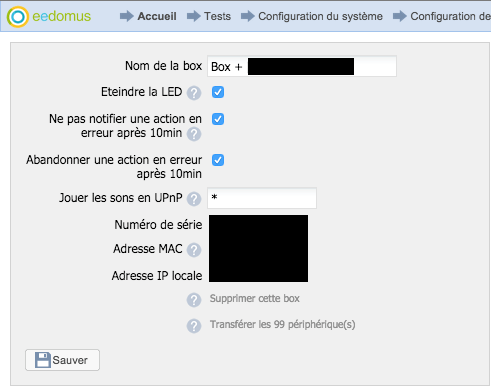The height and width of the screenshot is (386, 491).
Task: Click the eedomus logo icon
Action: (x=18, y=16)
